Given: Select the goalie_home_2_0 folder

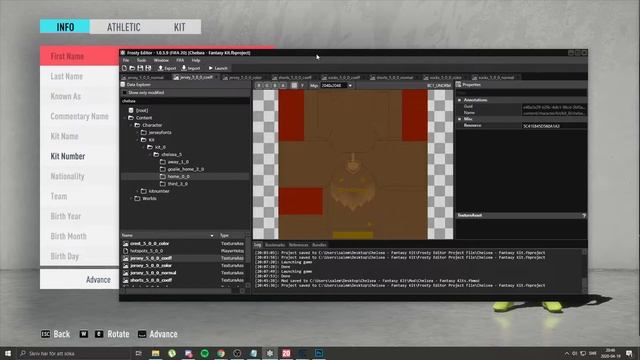Looking at the screenshot, I should pos(182,169).
